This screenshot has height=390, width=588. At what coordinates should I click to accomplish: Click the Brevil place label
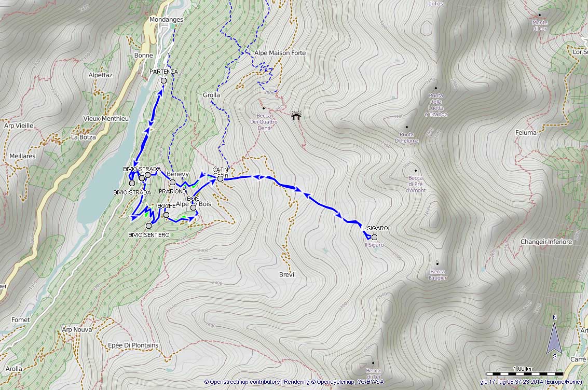(288, 275)
